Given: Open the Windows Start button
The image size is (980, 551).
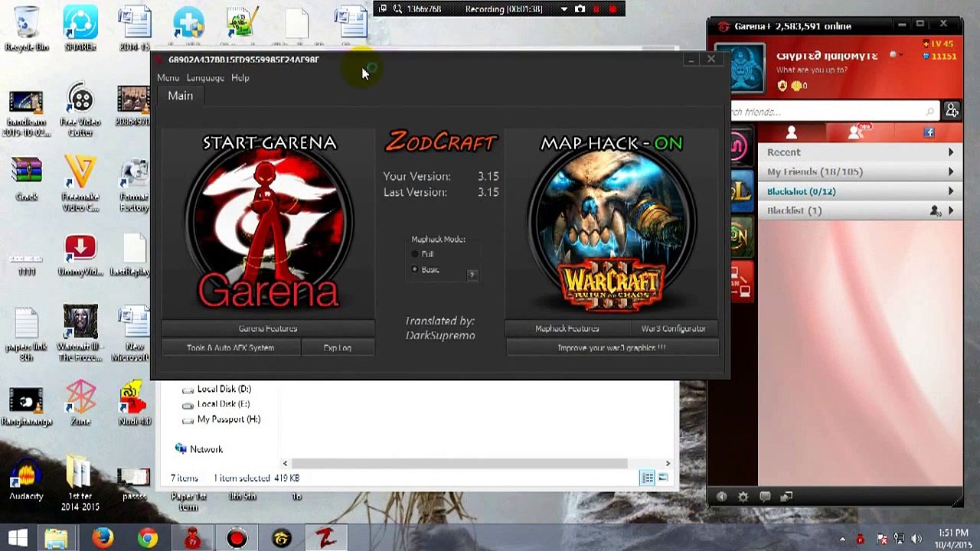Looking at the screenshot, I should [18, 539].
